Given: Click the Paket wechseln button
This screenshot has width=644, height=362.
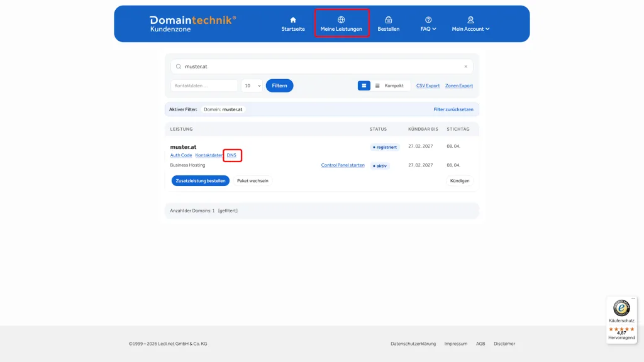Looking at the screenshot, I should 253,181.
